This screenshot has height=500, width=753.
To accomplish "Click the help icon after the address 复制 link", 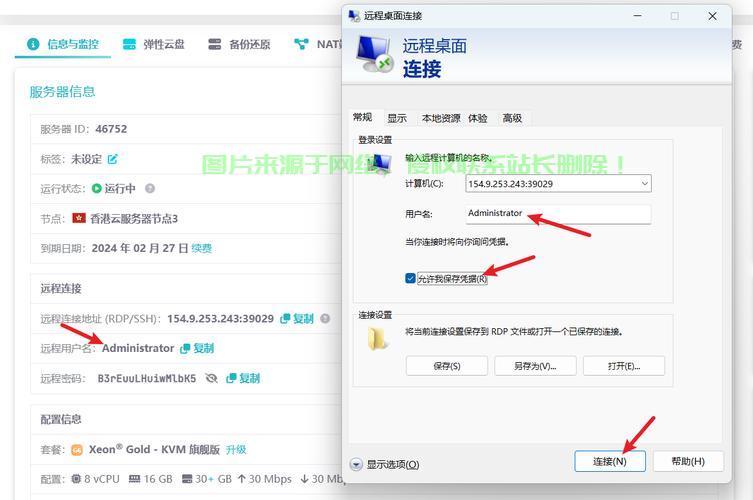I will (325, 318).
